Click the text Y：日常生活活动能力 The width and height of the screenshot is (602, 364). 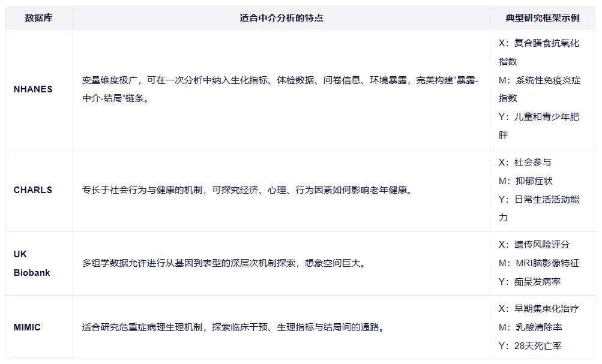[x=539, y=209]
